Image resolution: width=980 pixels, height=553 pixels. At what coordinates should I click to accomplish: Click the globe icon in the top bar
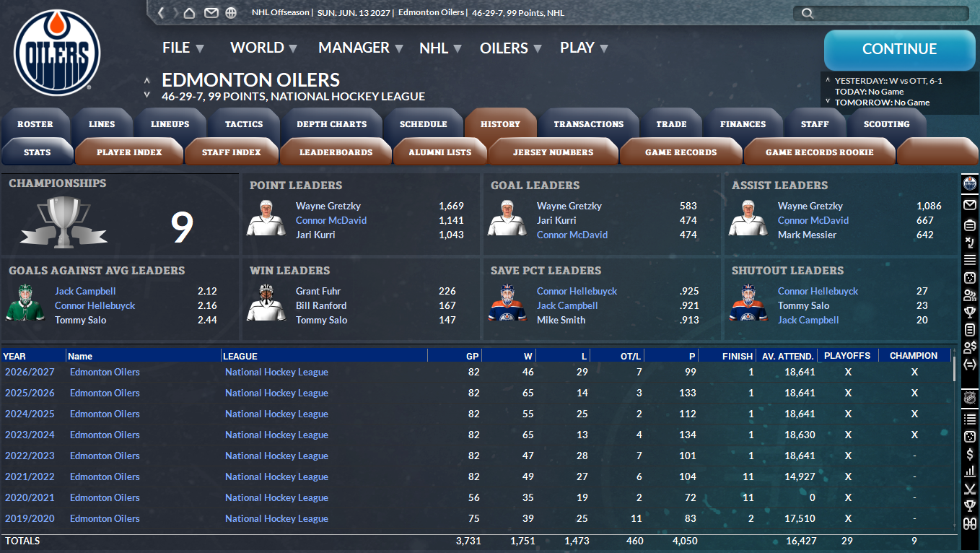tap(231, 12)
